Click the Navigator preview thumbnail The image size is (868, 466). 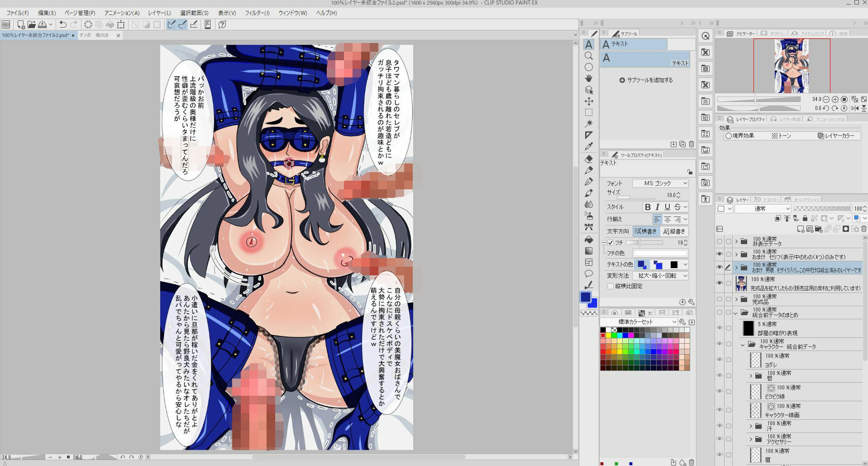[x=791, y=66]
